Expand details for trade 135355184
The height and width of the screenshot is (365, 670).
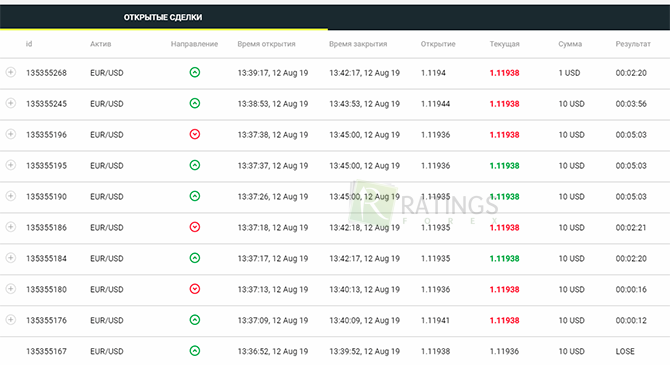[x=11, y=258]
